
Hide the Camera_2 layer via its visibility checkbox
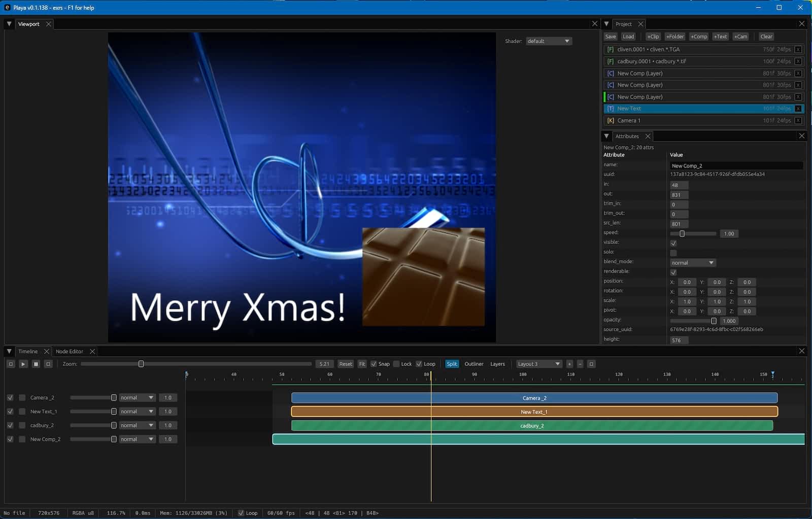tap(10, 398)
